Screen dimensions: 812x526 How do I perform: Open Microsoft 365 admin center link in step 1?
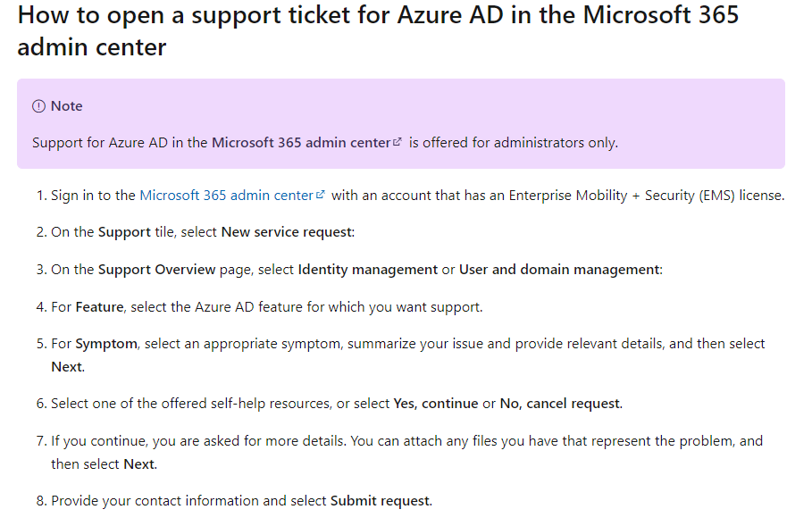pyautogui.click(x=226, y=195)
